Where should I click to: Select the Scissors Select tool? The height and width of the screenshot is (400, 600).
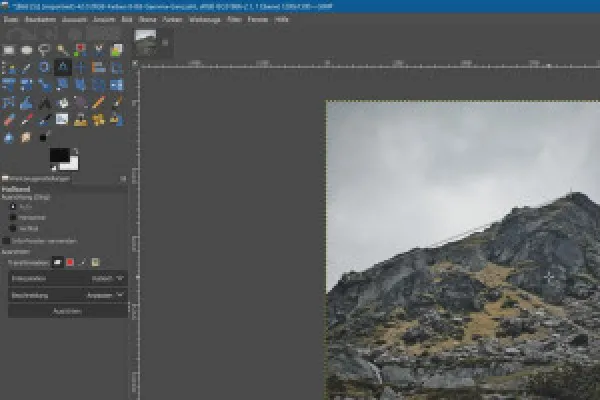tap(98, 49)
